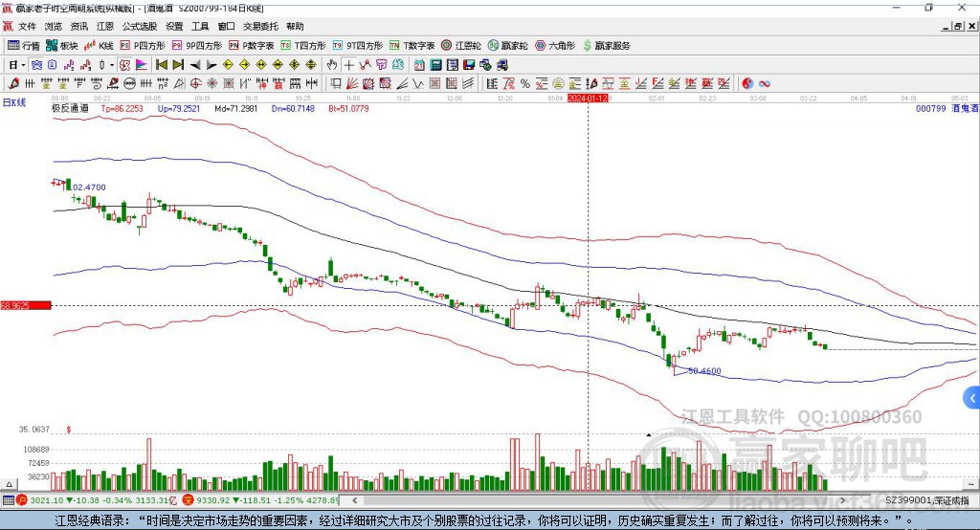This screenshot has width=980, height=530.
Task: Click the 行情 market quotes button
Action: [x=24, y=46]
